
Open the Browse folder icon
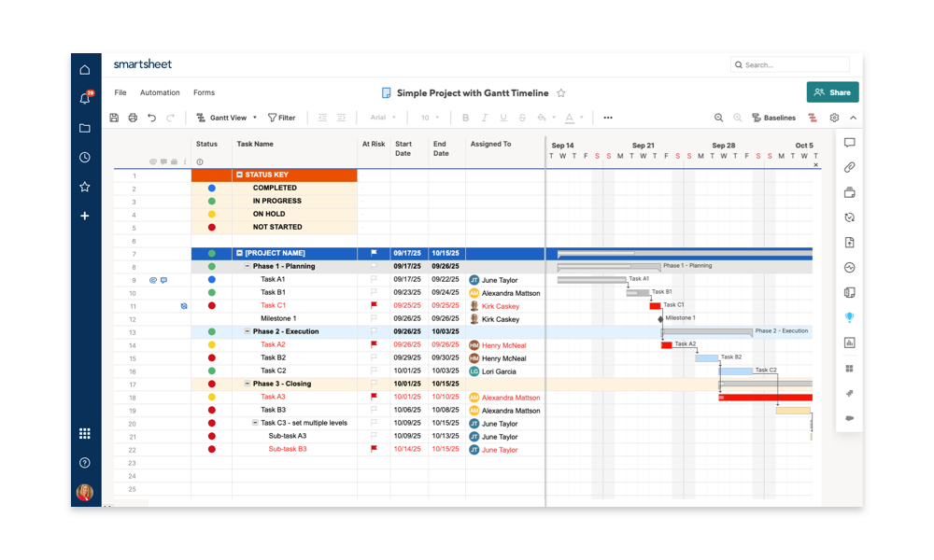[x=85, y=128]
